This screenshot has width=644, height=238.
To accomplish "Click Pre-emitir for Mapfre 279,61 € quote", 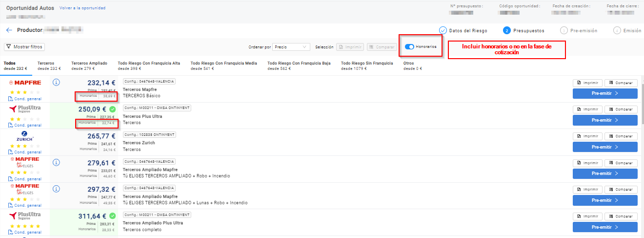I will pyautogui.click(x=605, y=173).
